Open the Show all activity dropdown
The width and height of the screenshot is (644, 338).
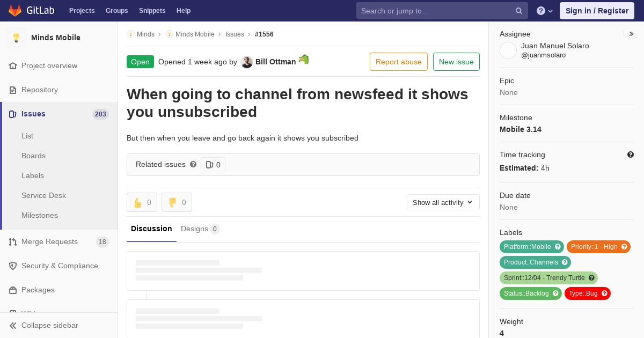point(443,202)
